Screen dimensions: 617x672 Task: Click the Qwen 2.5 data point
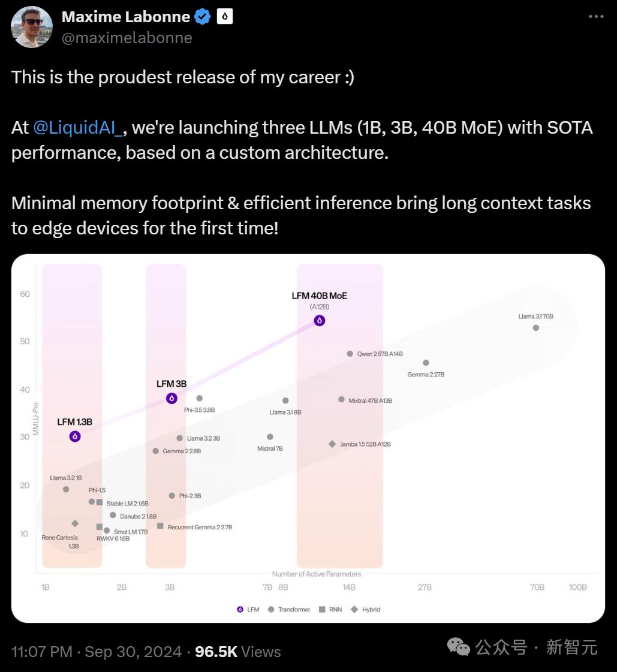pos(350,354)
